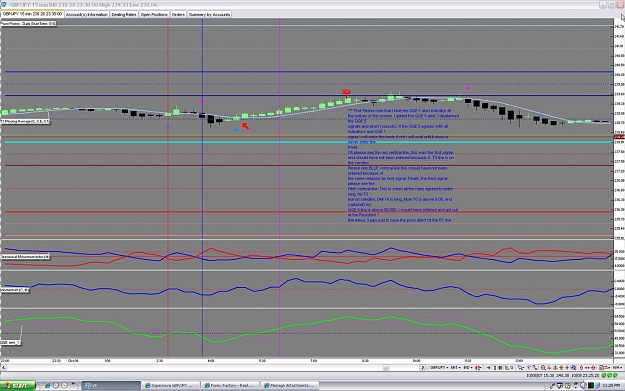Click the dark green-black square tray icon
The width and height of the screenshot is (625, 391).
590,385
